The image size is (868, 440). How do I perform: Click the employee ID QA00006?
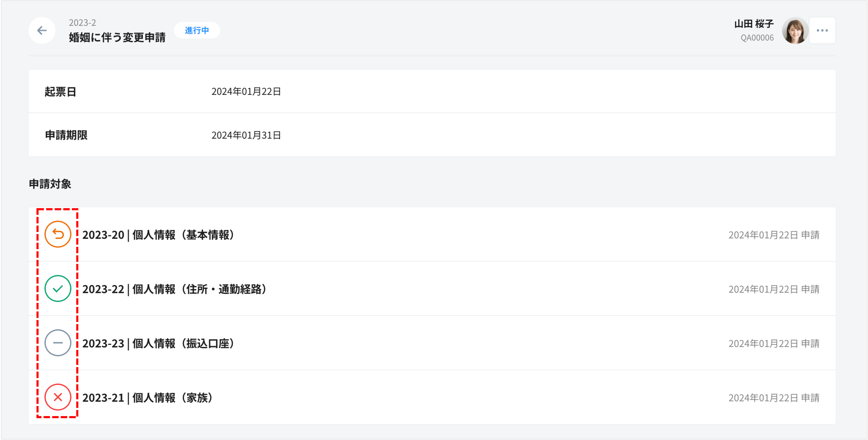[757, 38]
